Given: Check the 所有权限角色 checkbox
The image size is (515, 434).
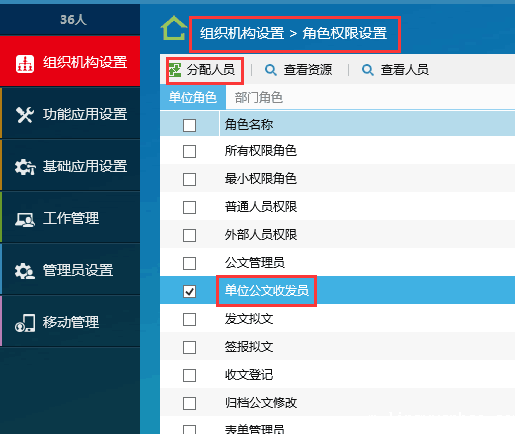Looking at the screenshot, I should (x=189, y=151).
